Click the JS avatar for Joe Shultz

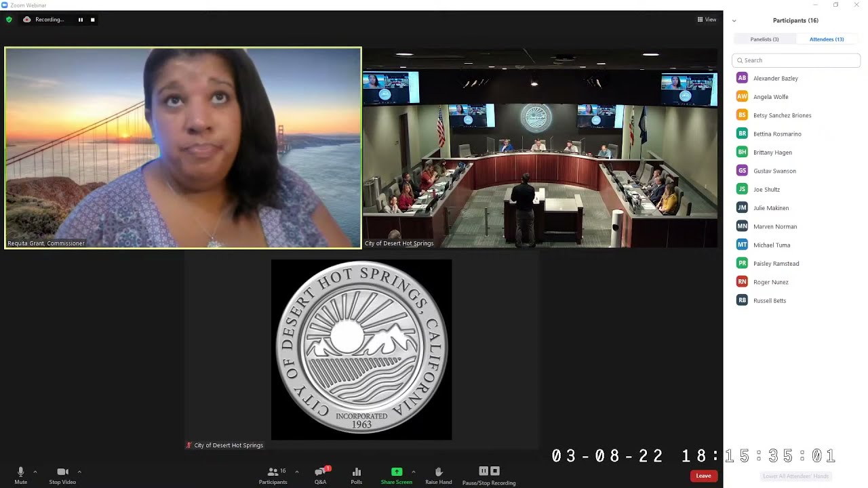coord(743,189)
